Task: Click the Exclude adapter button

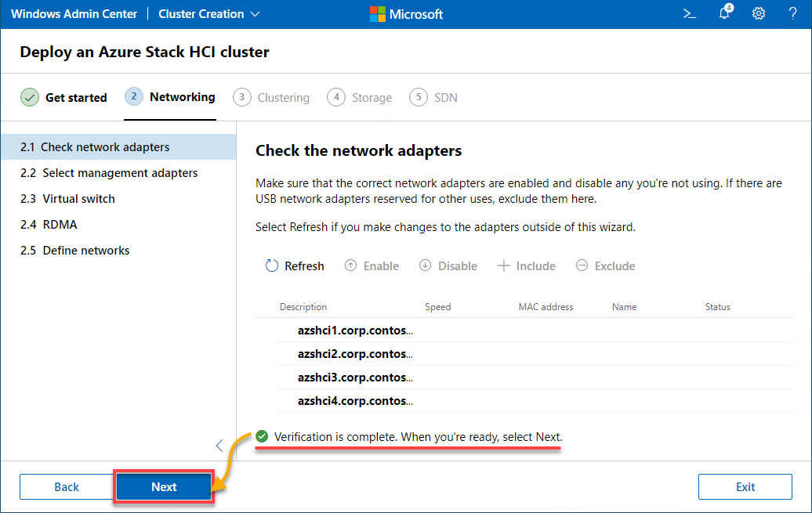Action: [605, 266]
